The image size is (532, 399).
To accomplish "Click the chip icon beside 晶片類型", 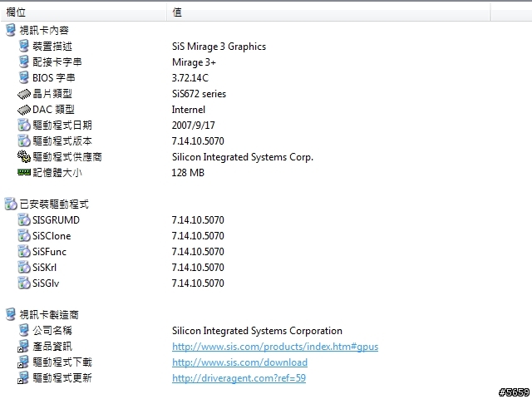I will click(x=24, y=94).
